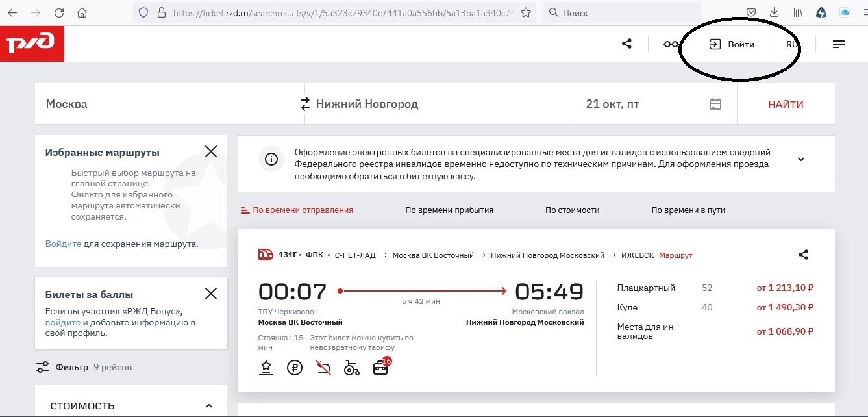Screen dimensions: 868x417
Task: Sort results by По стоимости
Action: [572, 210]
